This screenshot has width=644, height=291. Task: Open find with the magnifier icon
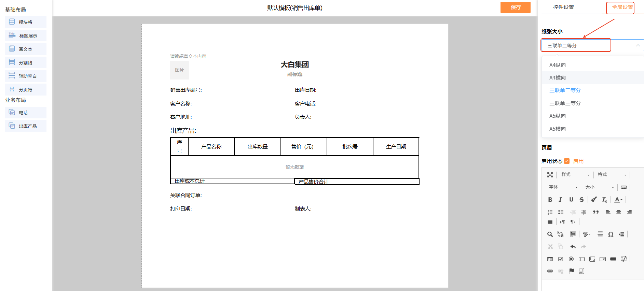[x=550, y=234]
